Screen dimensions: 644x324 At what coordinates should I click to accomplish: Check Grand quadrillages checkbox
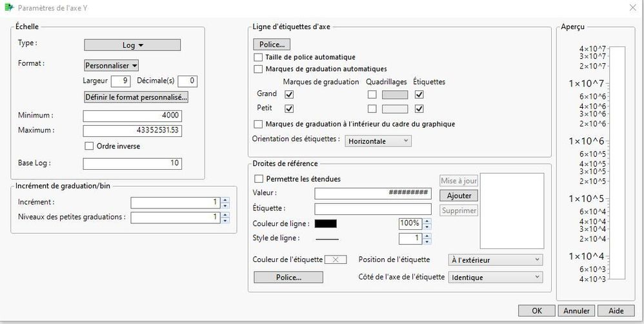tap(372, 94)
